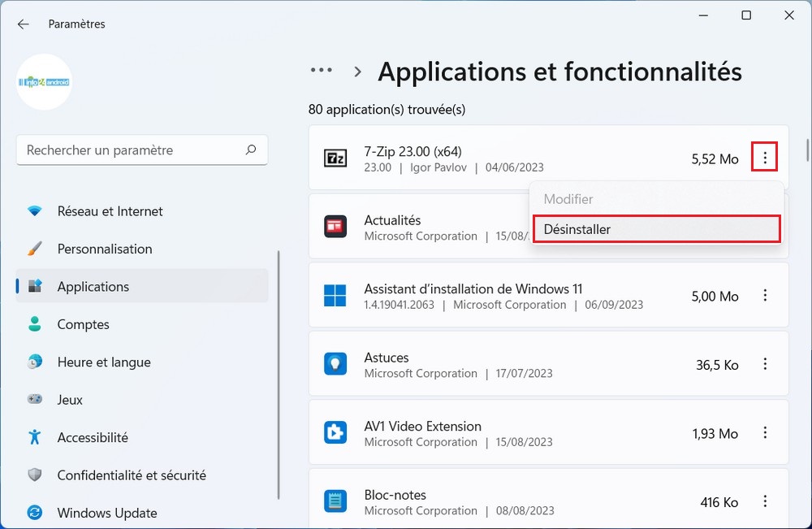Expand the breadcrumb ellipsis menu
This screenshot has width=812, height=529.
321,70
